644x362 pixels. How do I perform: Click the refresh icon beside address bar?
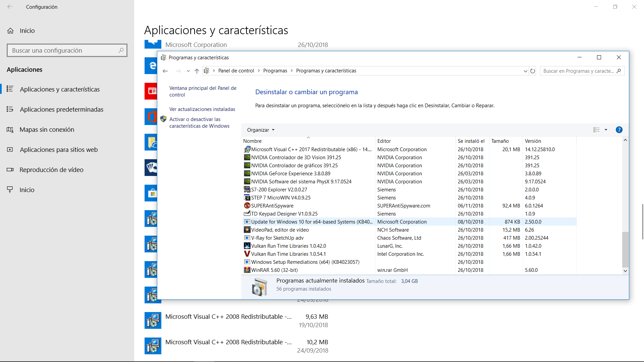click(533, 71)
